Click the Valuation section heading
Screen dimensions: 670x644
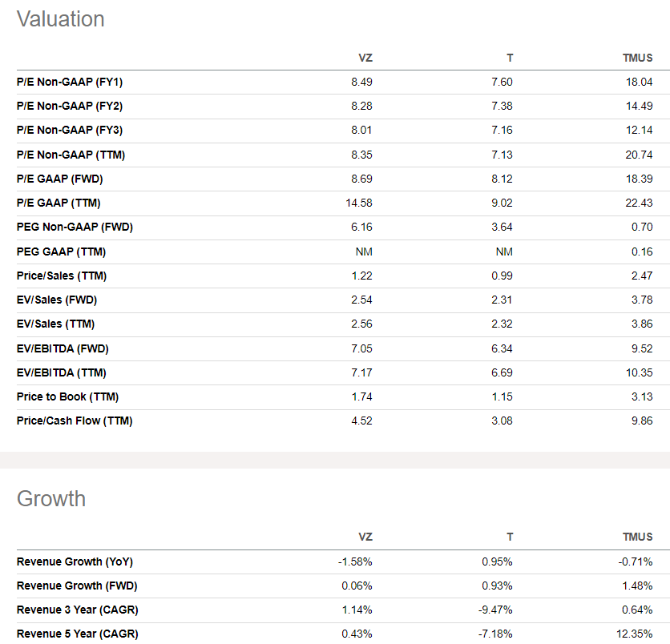(x=61, y=18)
